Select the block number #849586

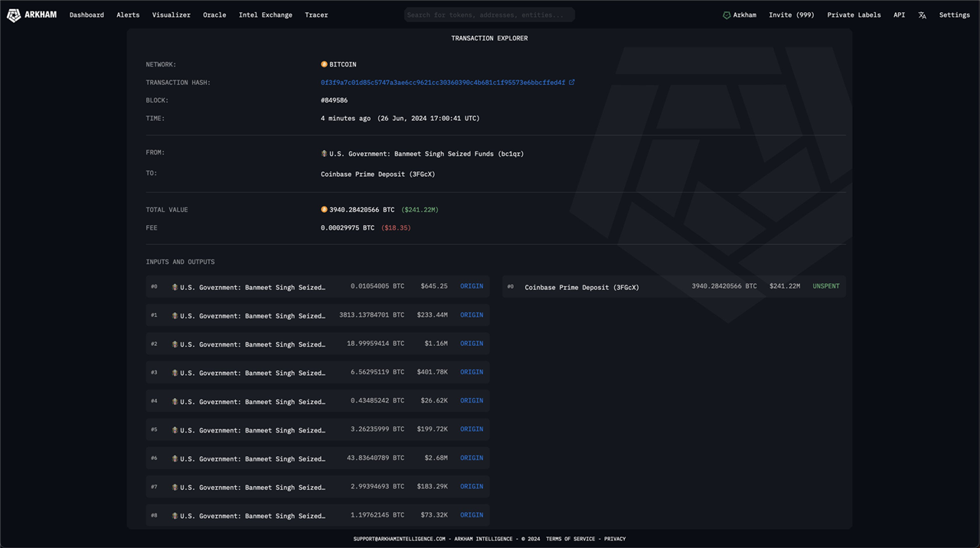335,100
